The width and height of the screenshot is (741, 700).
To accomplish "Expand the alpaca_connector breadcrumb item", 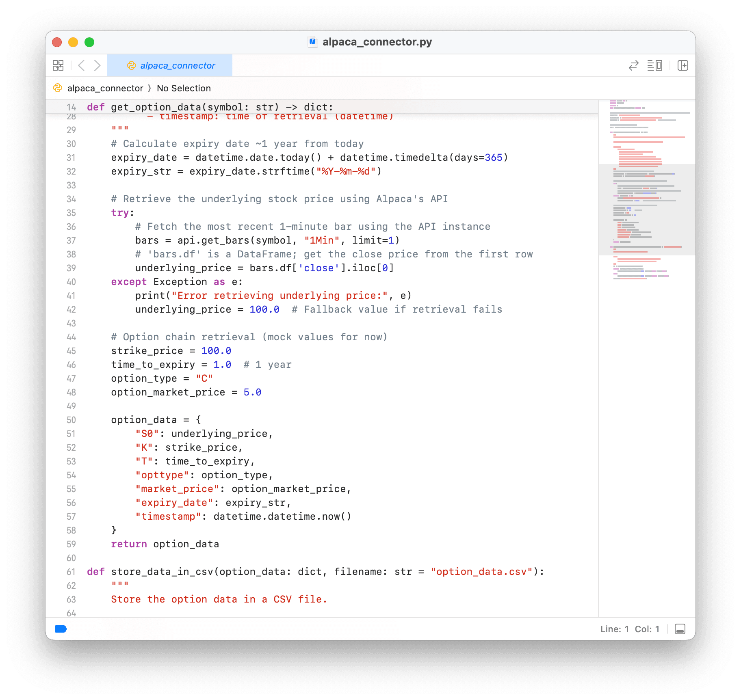I will click(x=105, y=88).
